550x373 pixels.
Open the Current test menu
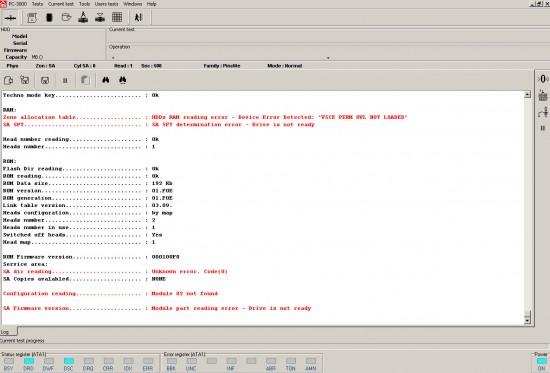click(x=61, y=4)
